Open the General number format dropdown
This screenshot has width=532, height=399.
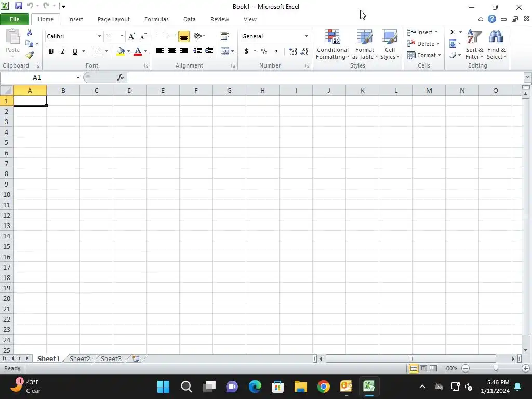pyautogui.click(x=306, y=36)
